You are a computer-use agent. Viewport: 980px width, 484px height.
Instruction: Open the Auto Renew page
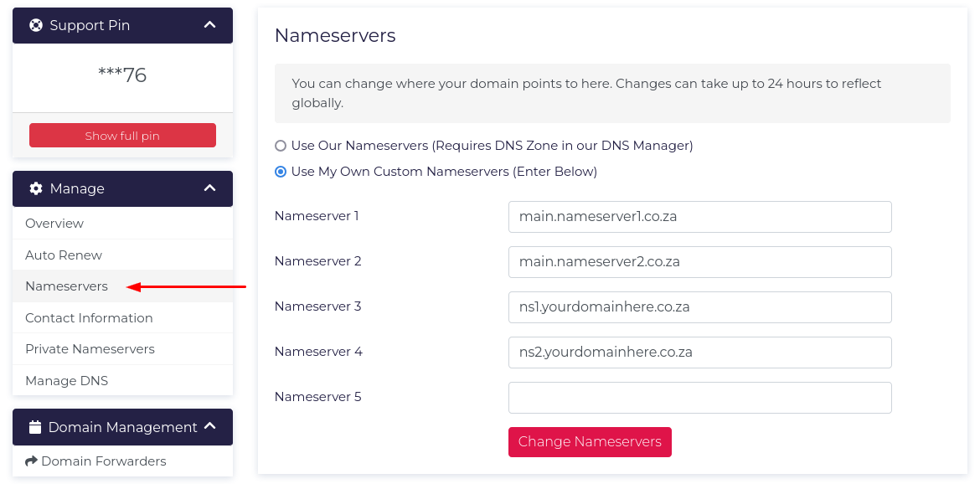(x=64, y=255)
